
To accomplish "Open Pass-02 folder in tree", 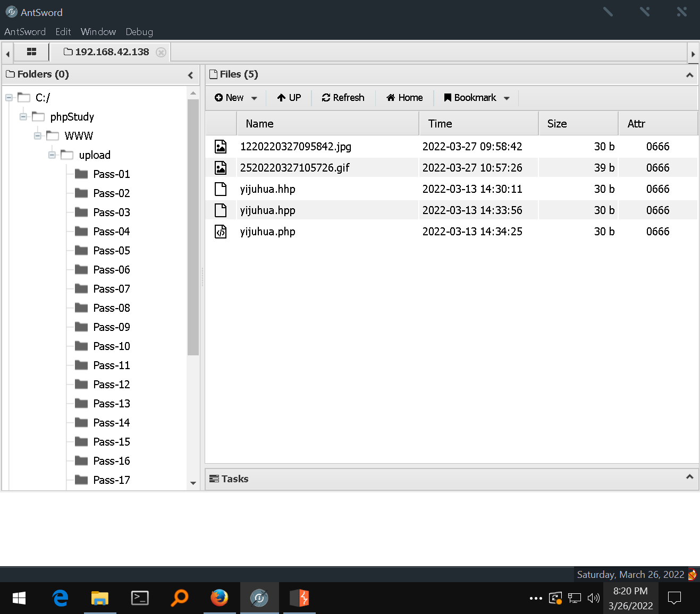I will point(112,193).
